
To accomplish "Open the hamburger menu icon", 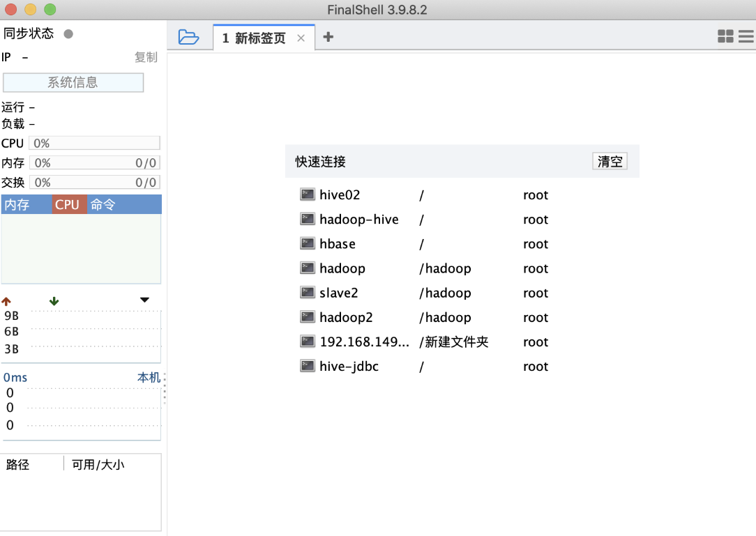I will click(746, 36).
